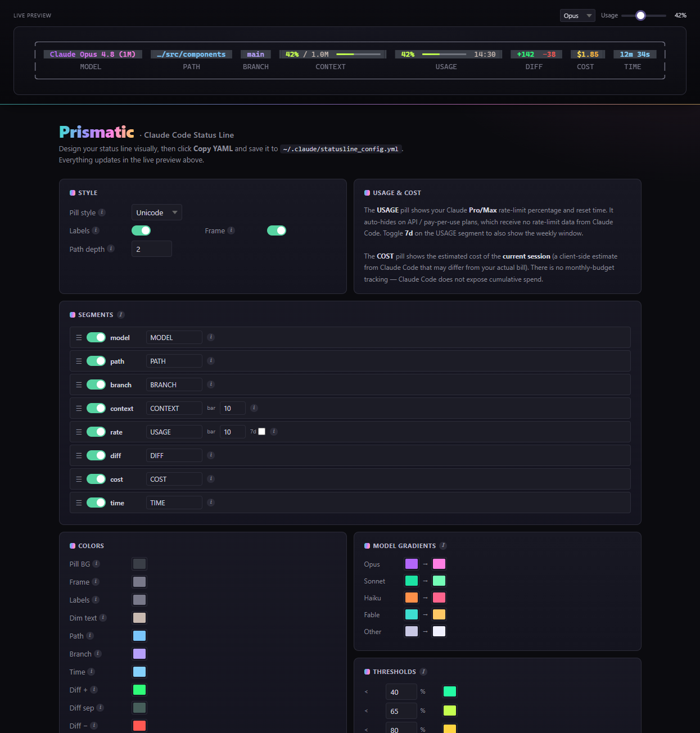
Task: Click the info icon in the time segment row
Action: pos(211,503)
